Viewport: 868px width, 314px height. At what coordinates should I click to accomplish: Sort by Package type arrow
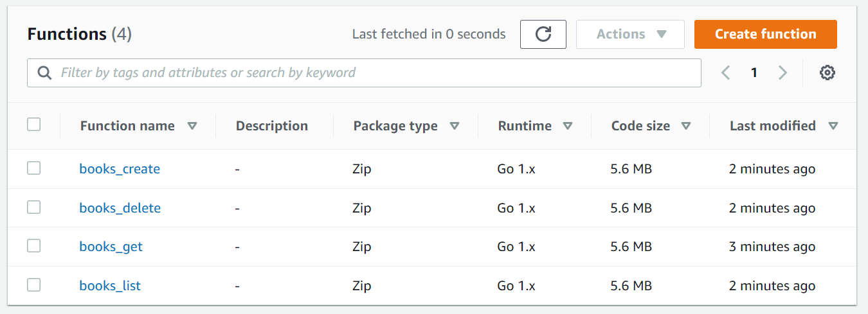tap(455, 126)
